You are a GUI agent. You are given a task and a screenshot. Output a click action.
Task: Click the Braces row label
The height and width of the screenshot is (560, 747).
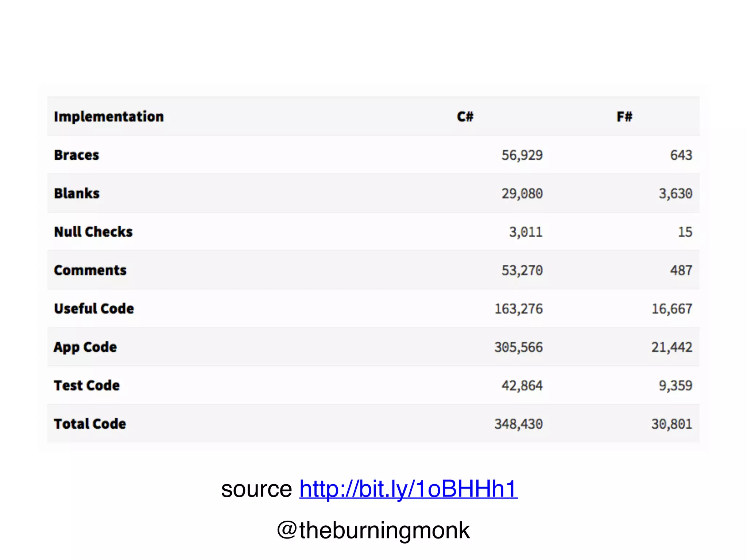point(77,155)
